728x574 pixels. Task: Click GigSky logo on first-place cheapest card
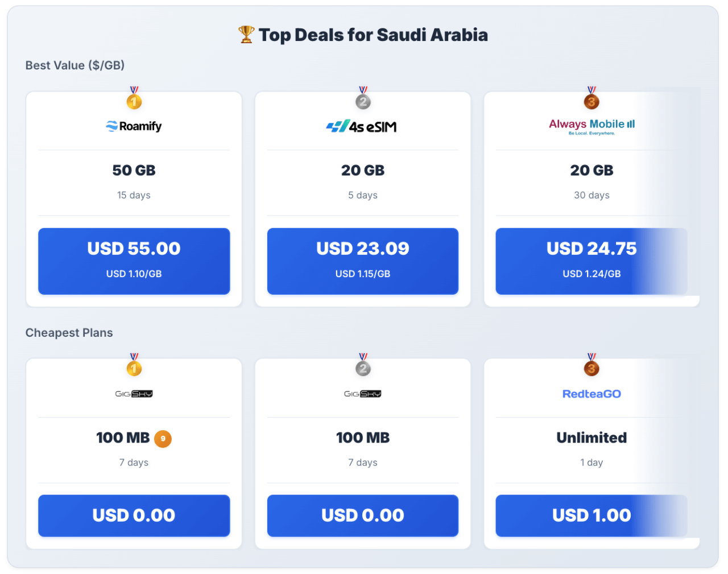tap(134, 394)
